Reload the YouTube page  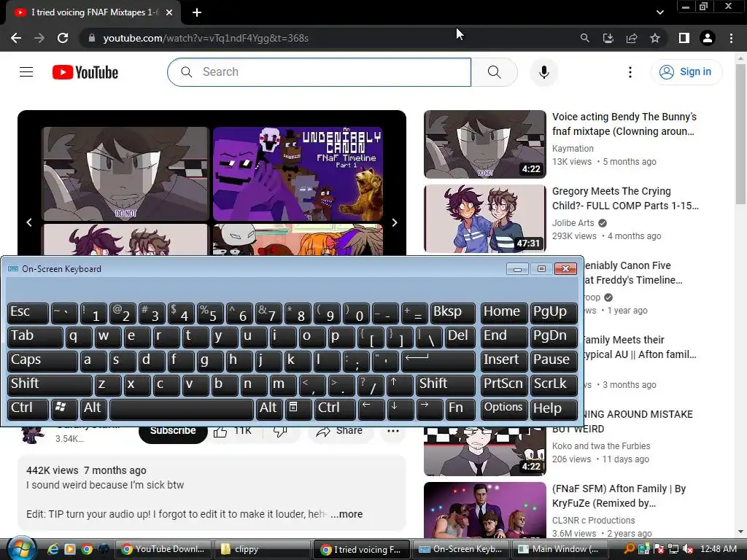pyautogui.click(x=63, y=38)
